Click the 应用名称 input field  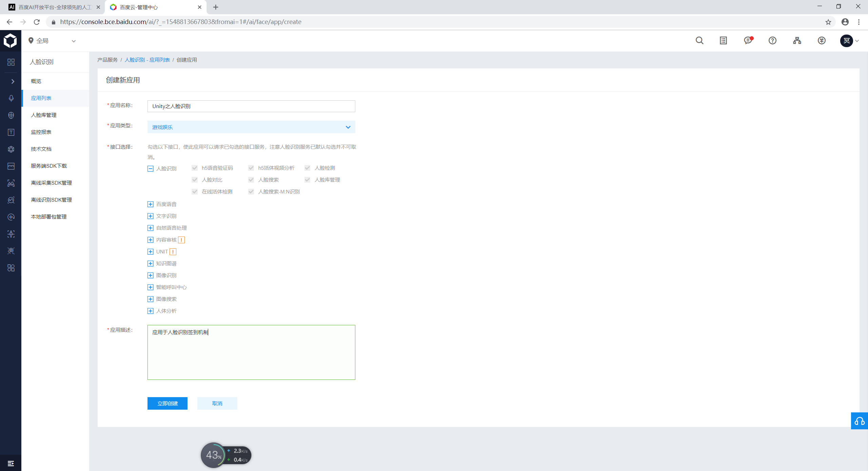click(x=251, y=106)
